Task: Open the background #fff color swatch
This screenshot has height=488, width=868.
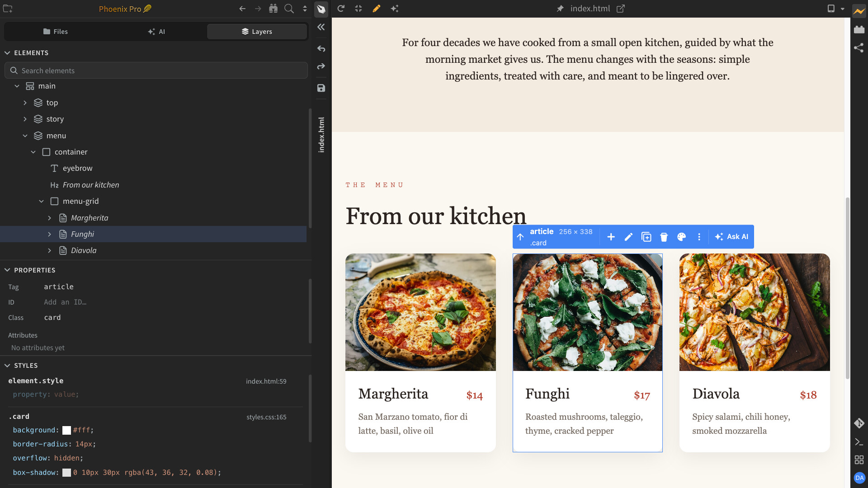Action: 66,431
